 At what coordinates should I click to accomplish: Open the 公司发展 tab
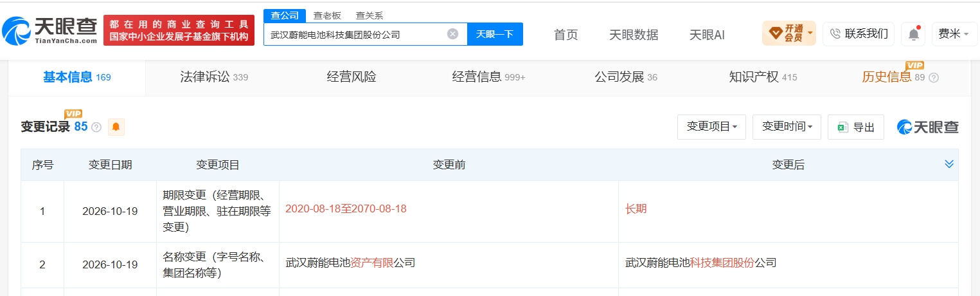click(626, 77)
